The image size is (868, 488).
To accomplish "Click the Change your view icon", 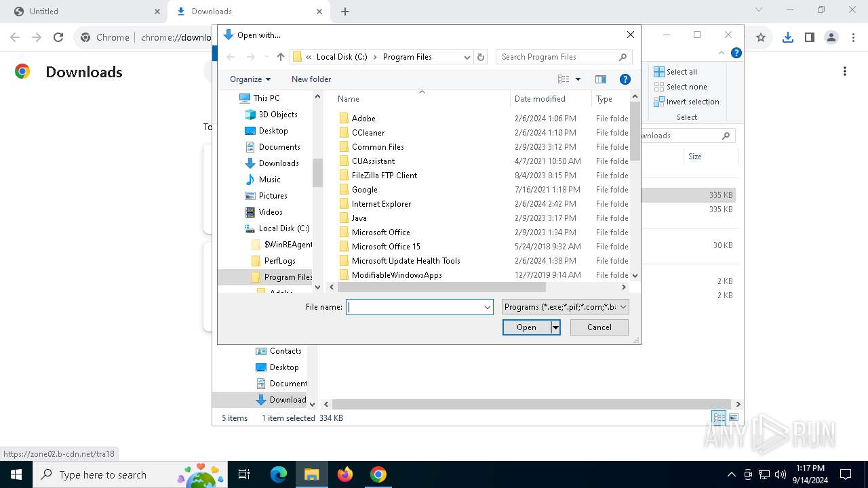I will point(563,79).
